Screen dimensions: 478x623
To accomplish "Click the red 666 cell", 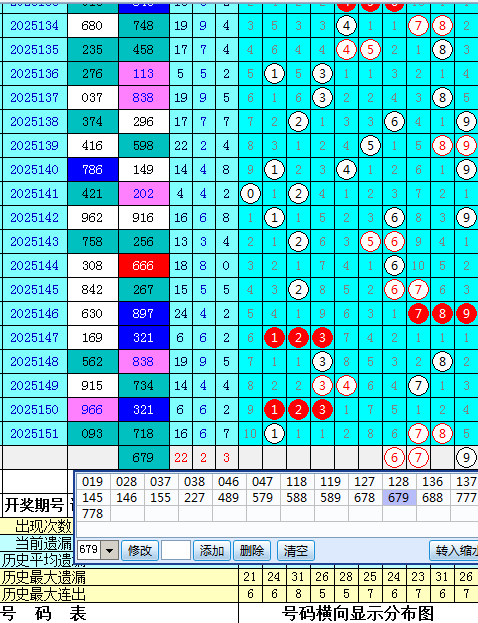I will [143, 265].
